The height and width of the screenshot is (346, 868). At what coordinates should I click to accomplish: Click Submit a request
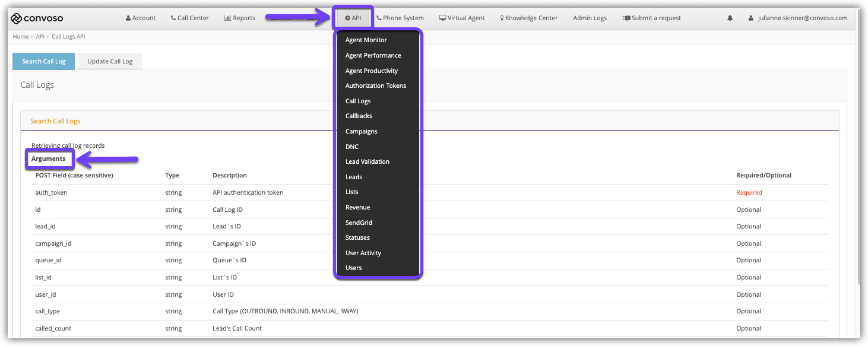point(651,18)
